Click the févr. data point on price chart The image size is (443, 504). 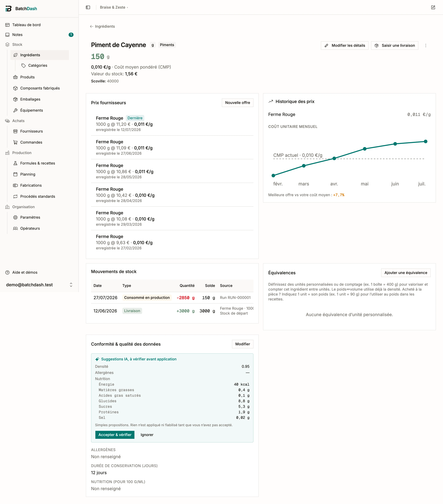point(273,176)
